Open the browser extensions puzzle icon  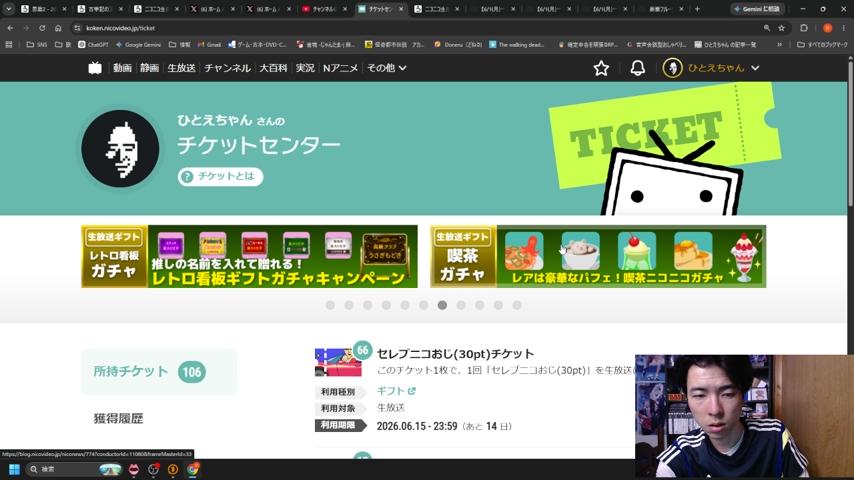click(x=804, y=28)
